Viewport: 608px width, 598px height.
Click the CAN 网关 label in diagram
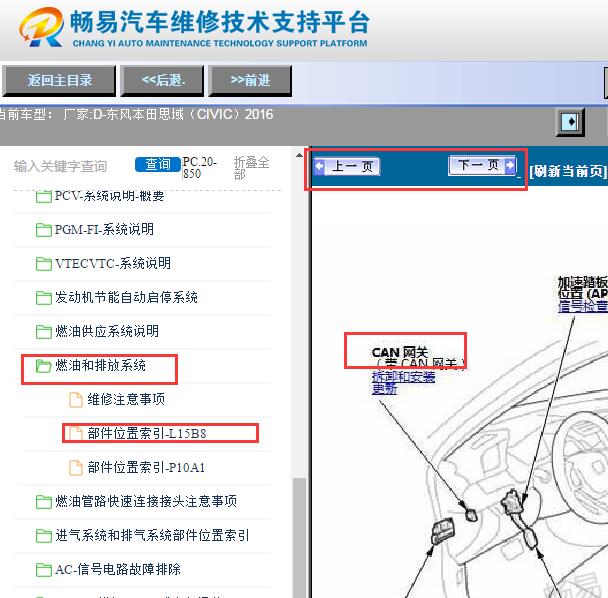tap(400, 353)
